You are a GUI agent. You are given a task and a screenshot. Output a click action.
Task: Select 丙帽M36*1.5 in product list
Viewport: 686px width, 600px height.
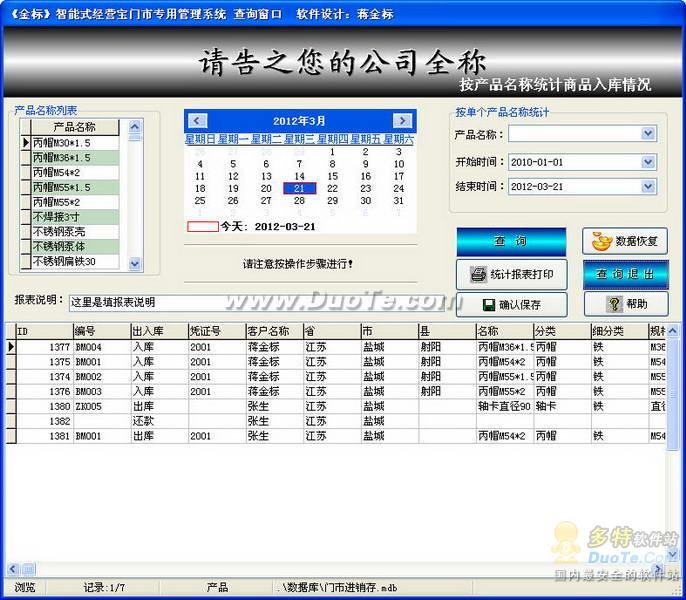click(x=75, y=158)
